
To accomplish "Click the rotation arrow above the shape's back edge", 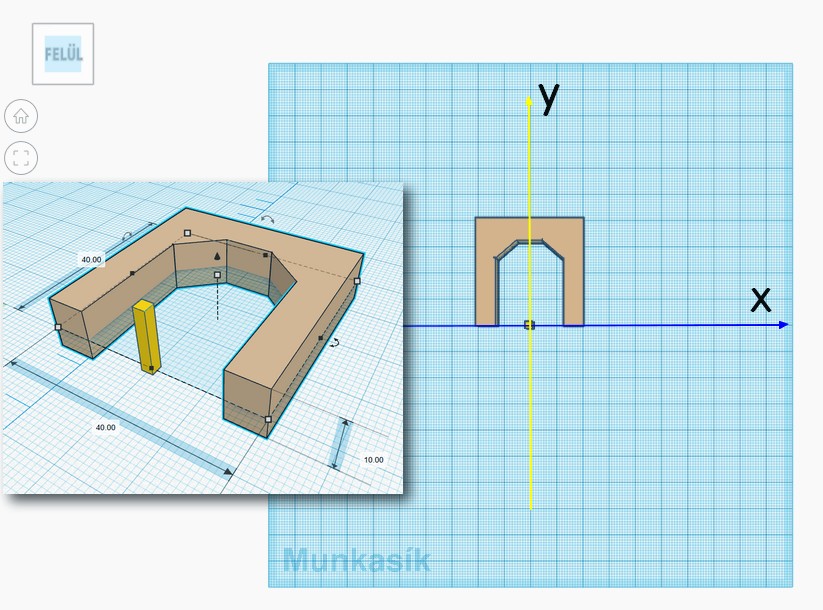I will click(267, 219).
